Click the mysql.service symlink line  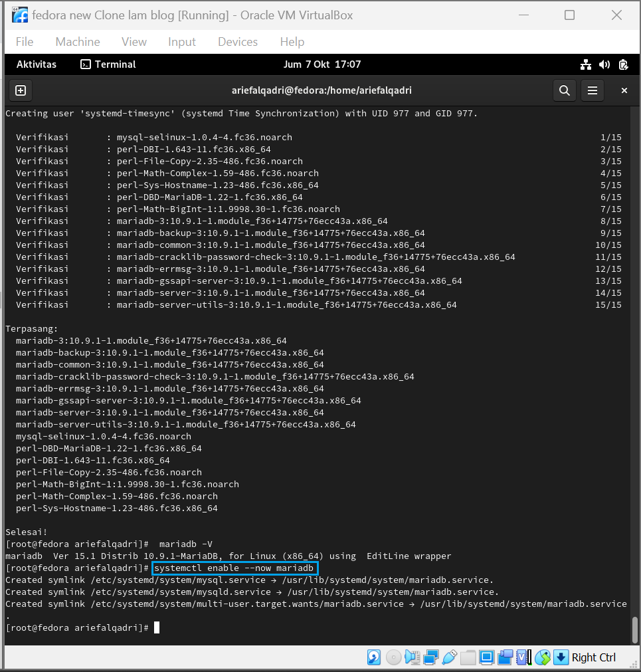pyautogui.click(x=249, y=580)
